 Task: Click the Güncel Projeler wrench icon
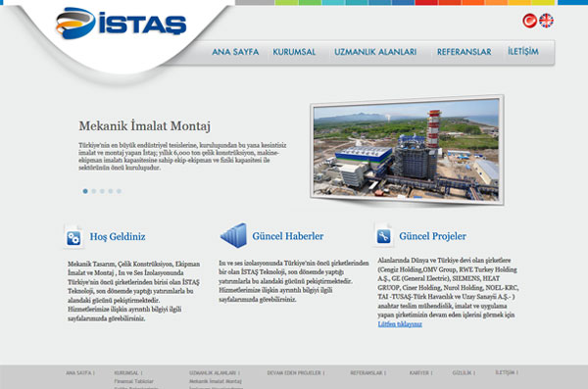[x=383, y=235]
